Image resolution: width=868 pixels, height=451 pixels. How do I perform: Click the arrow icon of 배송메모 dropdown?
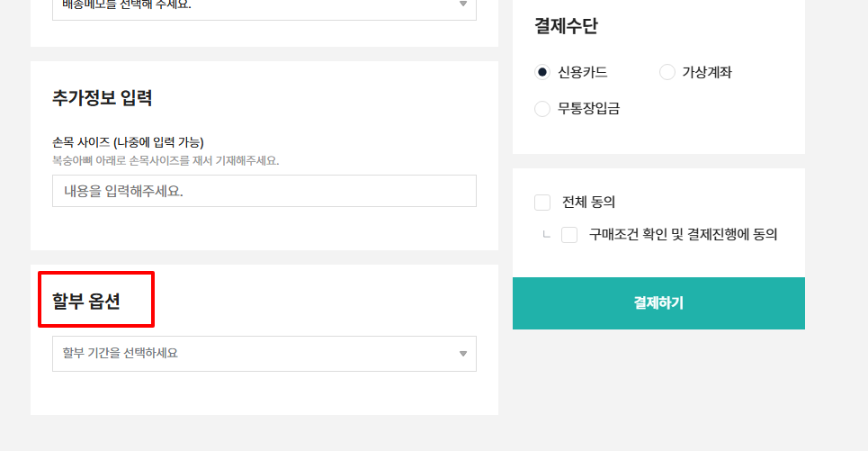click(x=463, y=5)
